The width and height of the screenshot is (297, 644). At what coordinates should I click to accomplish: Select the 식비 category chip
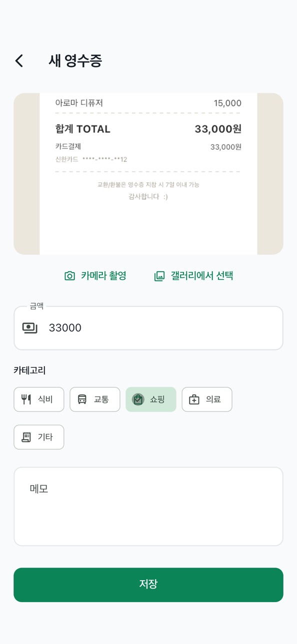pyautogui.click(x=39, y=399)
